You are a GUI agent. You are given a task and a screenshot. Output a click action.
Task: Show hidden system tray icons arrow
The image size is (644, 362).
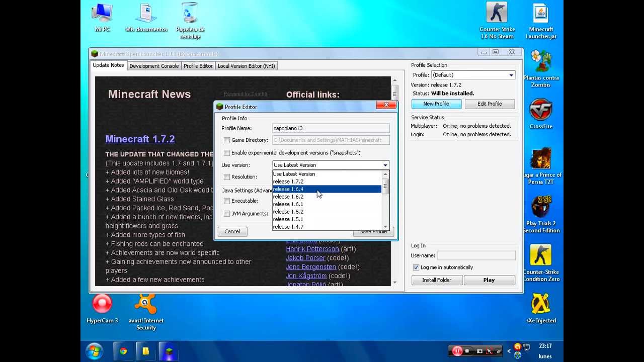click(509, 351)
